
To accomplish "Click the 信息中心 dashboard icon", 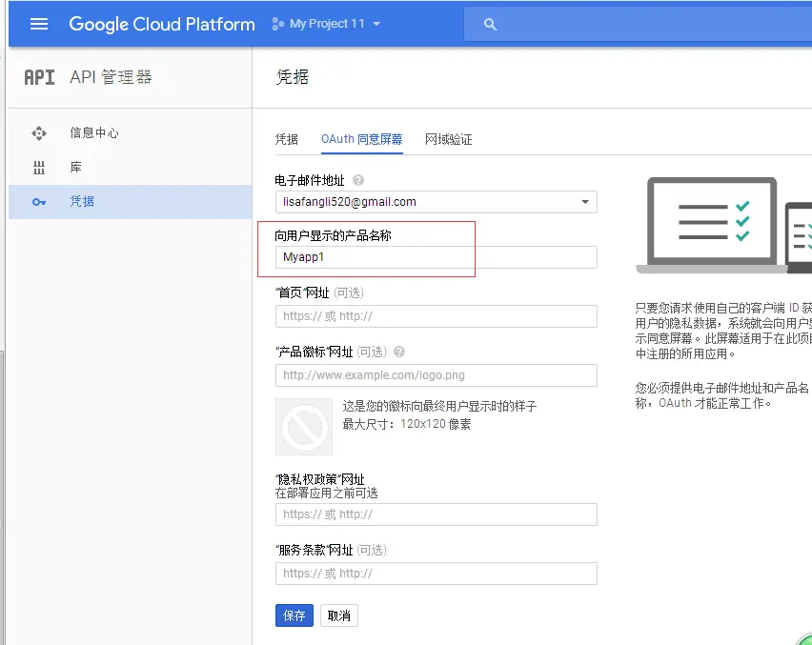I will [x=39, y=133].
